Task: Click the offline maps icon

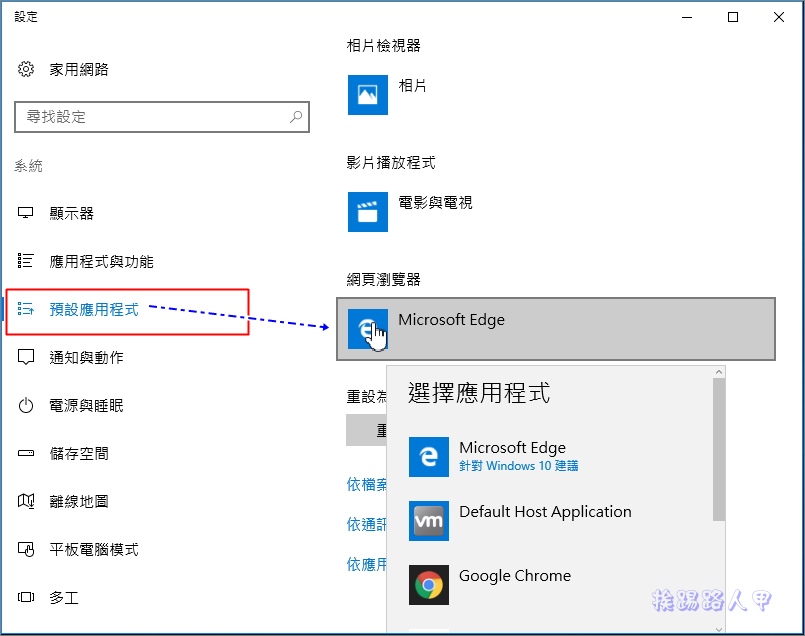Action: pos(26,501)
